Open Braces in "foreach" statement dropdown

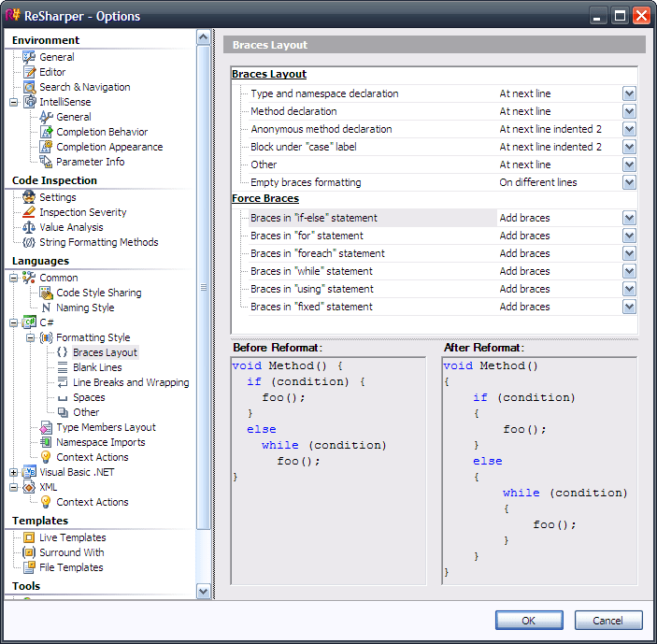629,253
